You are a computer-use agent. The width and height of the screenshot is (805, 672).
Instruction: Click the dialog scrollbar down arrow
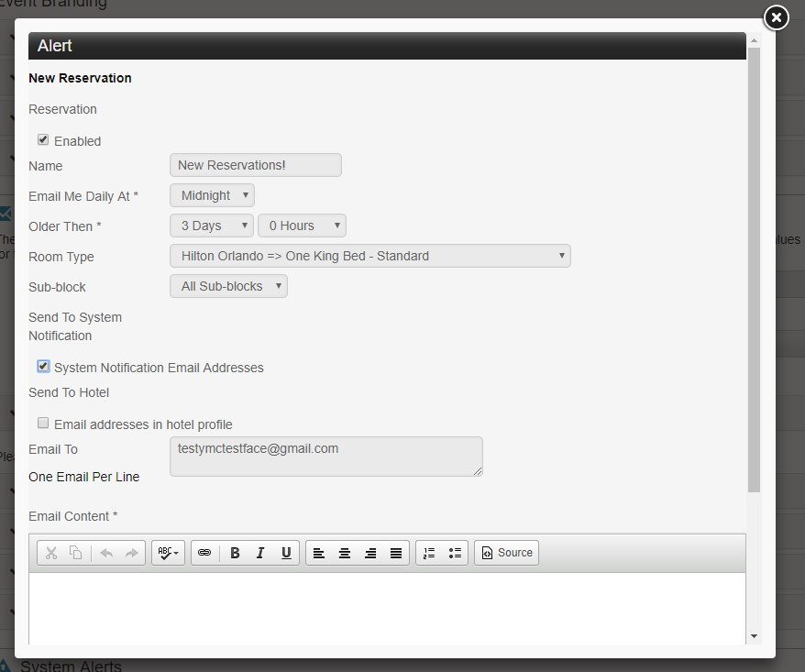[x=754, y=636]
